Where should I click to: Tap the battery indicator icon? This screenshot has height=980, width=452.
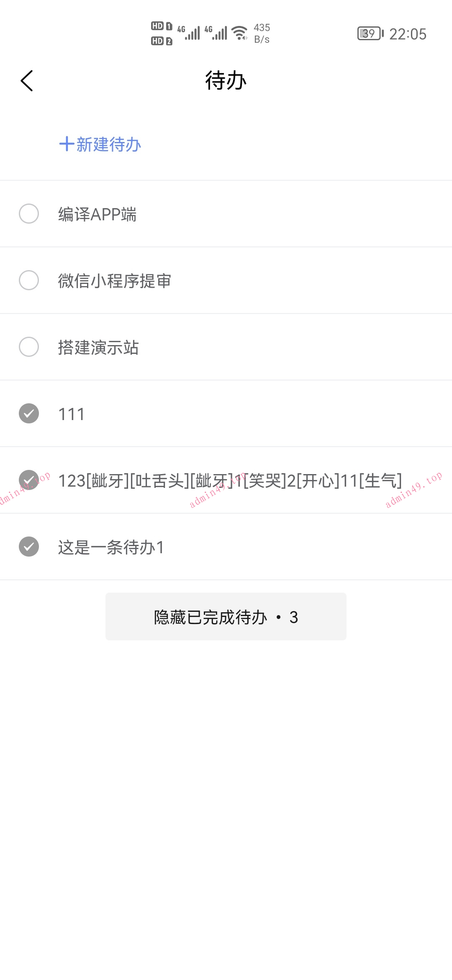[370, 34]
